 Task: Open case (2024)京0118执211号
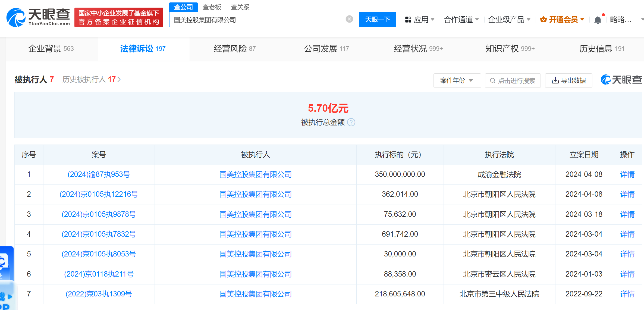click(99, 274)
